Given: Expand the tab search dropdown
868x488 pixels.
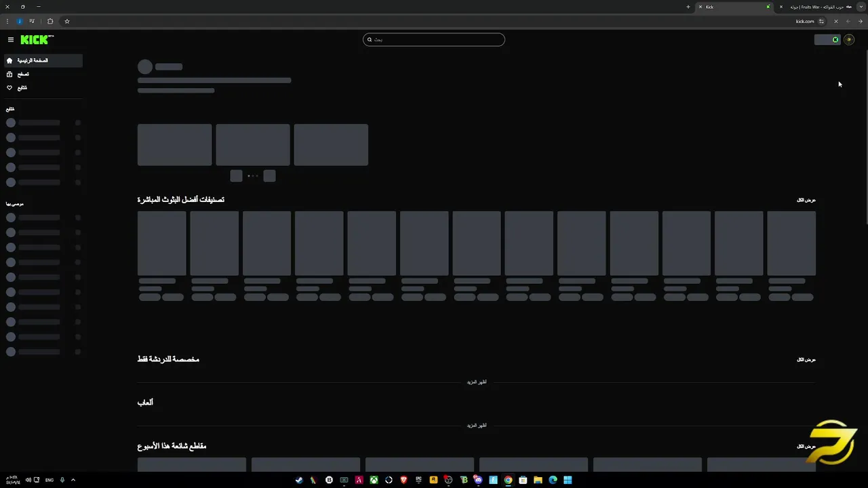Looking at the screenshot, I should [x=861, y=7].
